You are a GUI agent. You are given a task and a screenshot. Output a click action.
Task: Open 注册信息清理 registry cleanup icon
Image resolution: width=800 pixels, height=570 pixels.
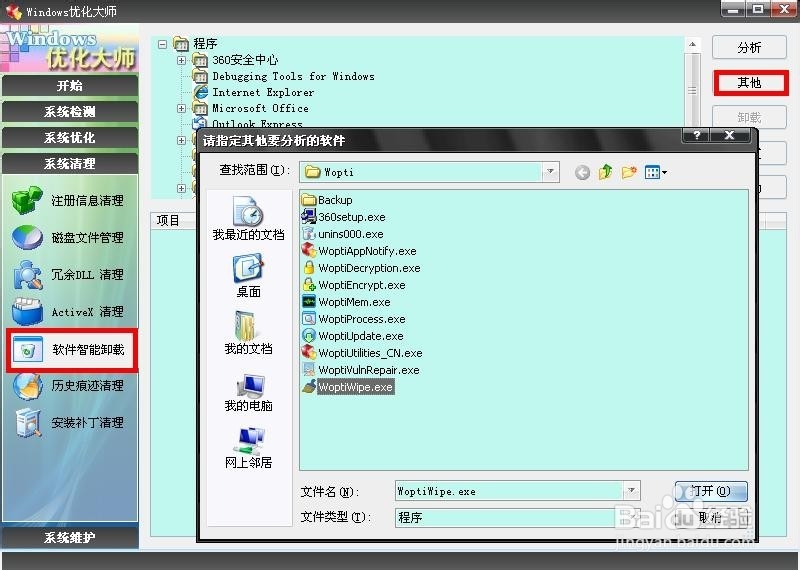coord(28,200)
